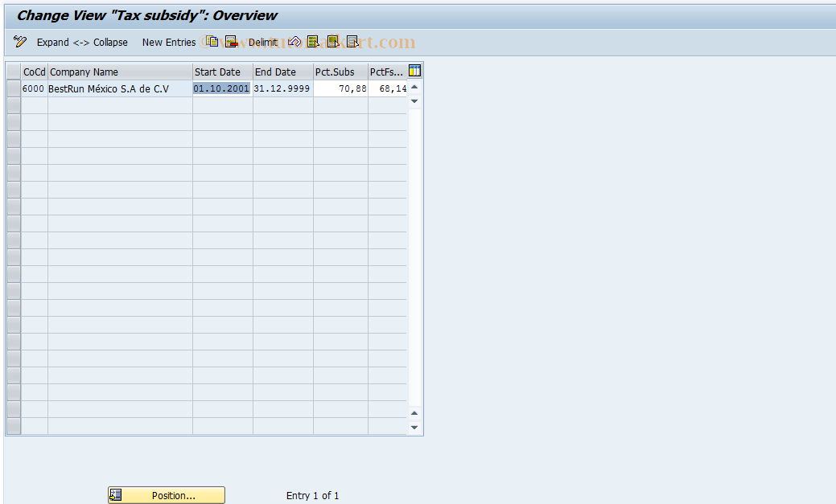Click the Delete entry icon
Image resolution: width=836 pixels, height=504 pixels.
coord(231,42)
